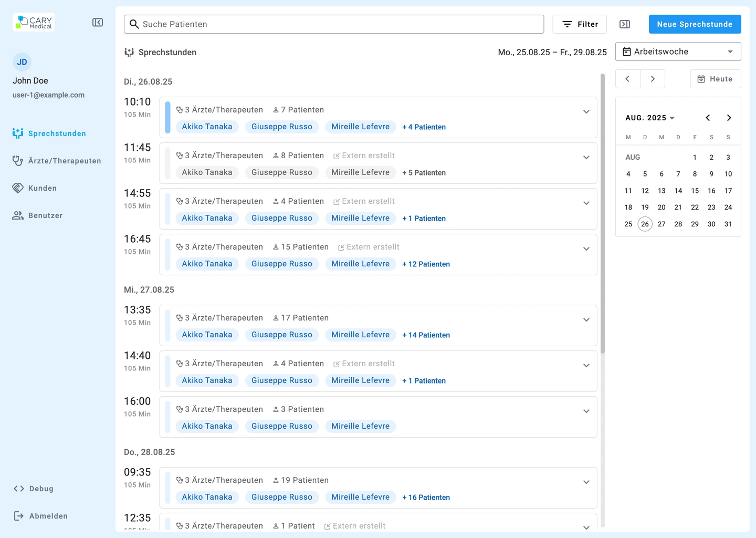
Task: Click the JD user avatar
Action: point(22,62)
